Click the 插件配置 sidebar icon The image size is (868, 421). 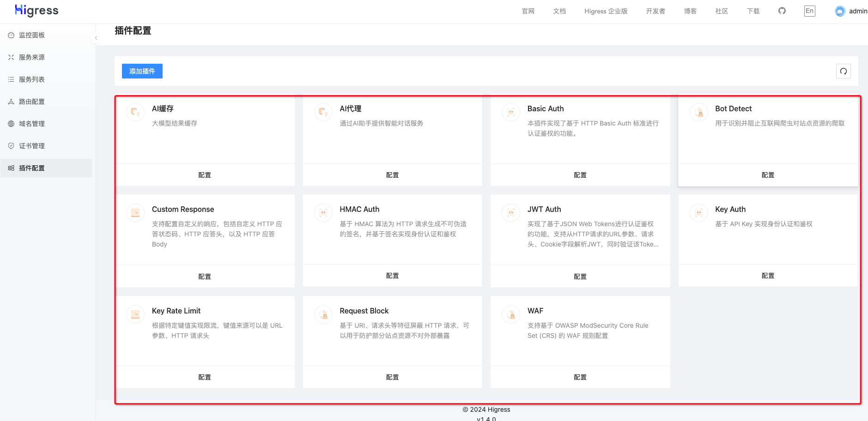[x=11, y=168]
